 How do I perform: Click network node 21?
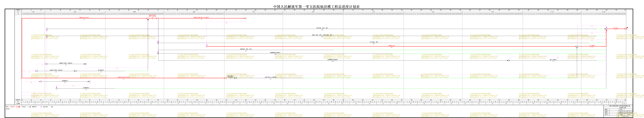[x=606, y=29]
